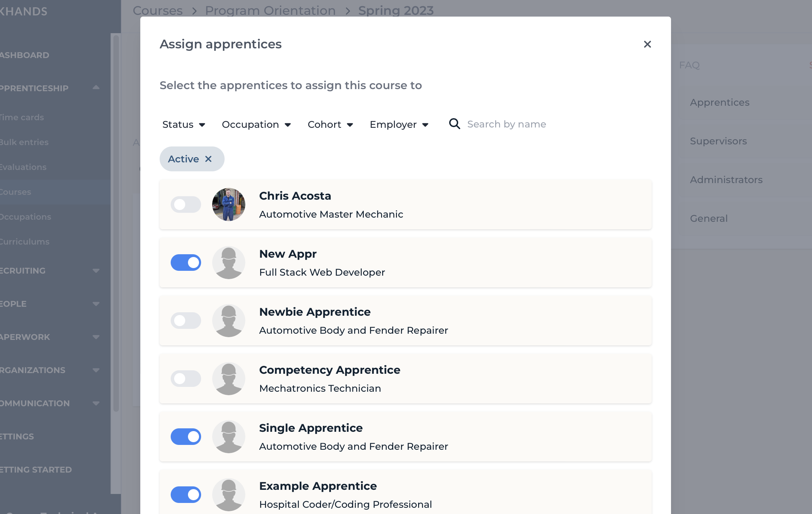Click Newbie Apprentice's avatar icon
812x514 pixels.
[229, 321]
